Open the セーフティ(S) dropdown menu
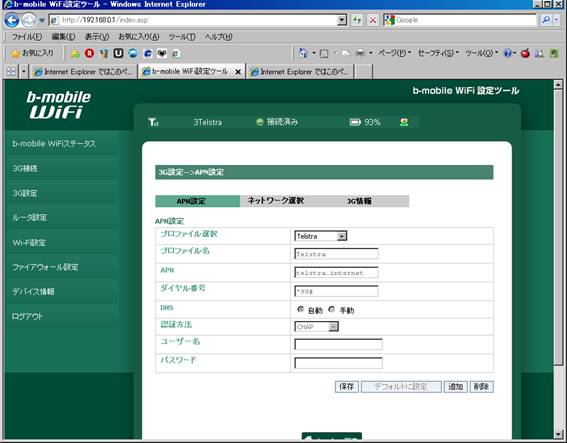This screenshot has height=443, width=567. point(438,53)
